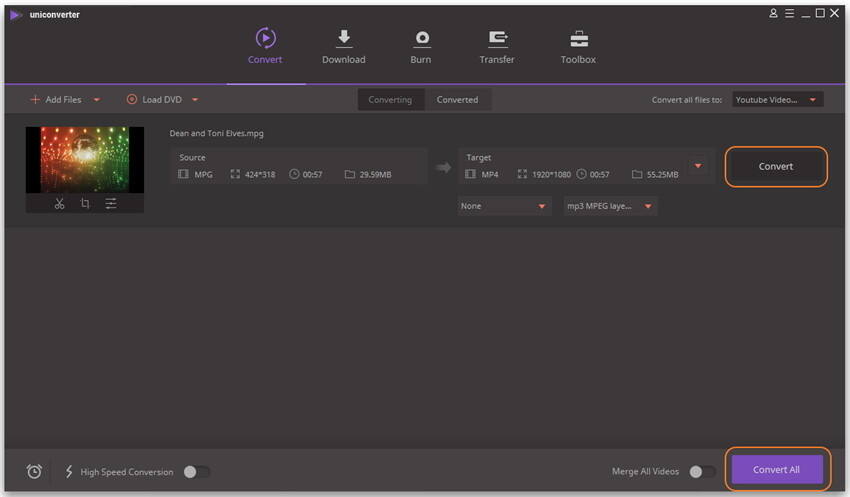The height and width of the screenshot is (497, 850).
Task: Open the hamburger menu icon
Action: click(x=790, y=13)
